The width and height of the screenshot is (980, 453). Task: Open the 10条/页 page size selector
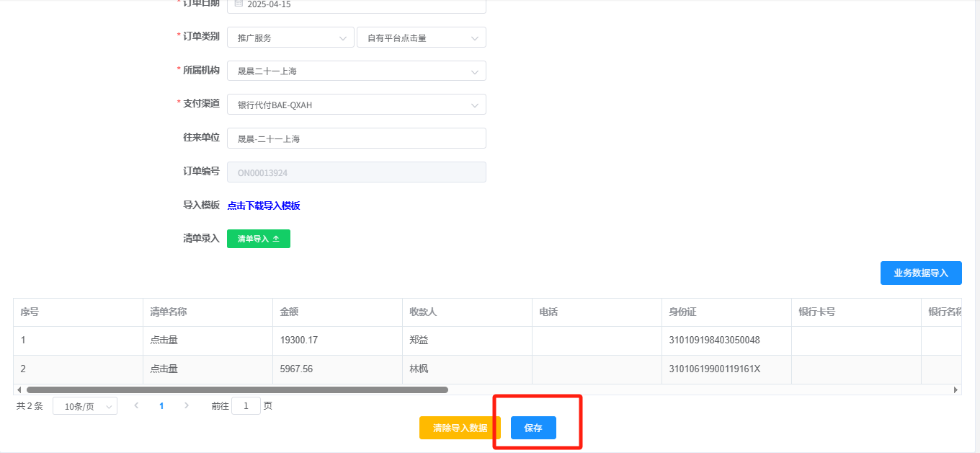coord(85,407)
